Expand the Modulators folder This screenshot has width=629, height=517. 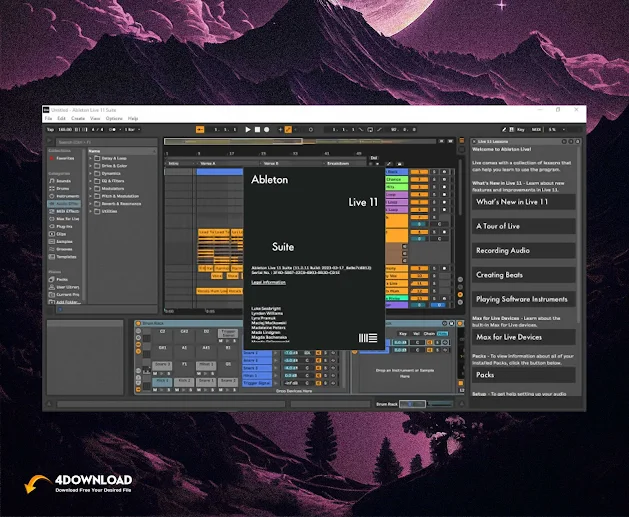click(91, 189)
